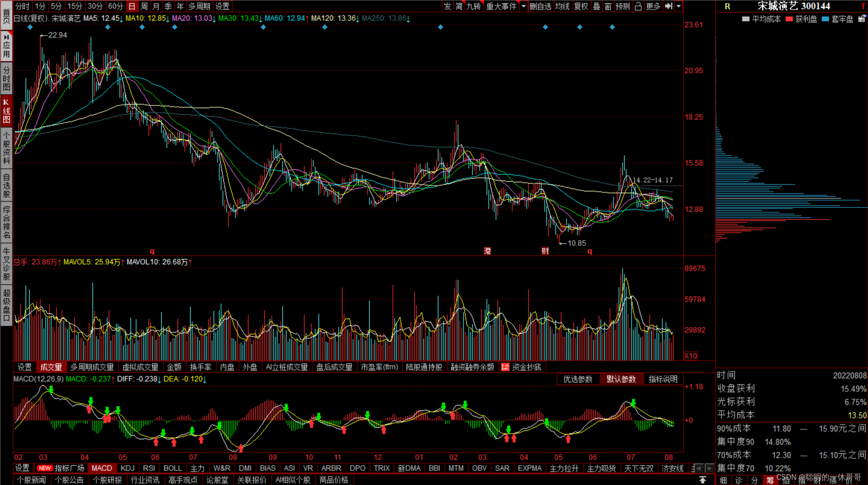Open 指标说明 indicator description
This screenshot has height=485, width=868.
(x=663, y=379)
